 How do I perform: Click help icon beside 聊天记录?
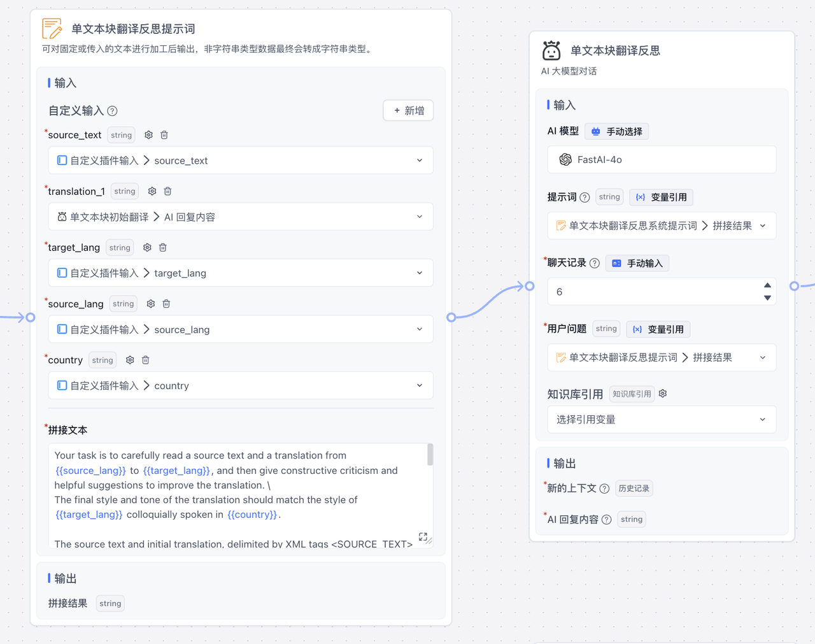pos(595,263)
